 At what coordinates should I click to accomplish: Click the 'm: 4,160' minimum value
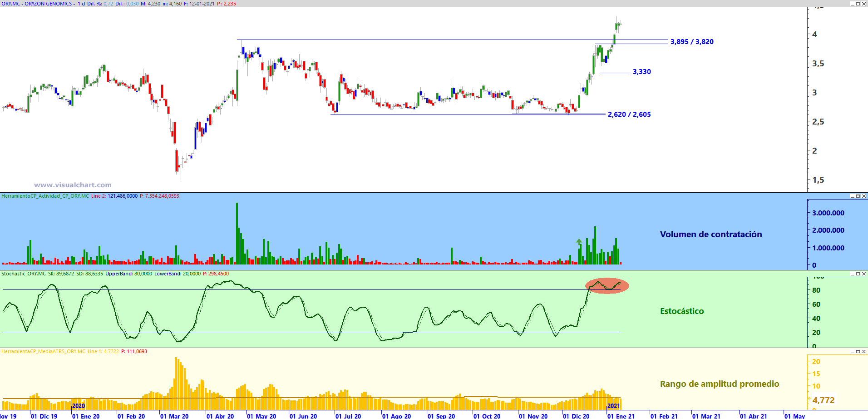(x=172, y=4)
